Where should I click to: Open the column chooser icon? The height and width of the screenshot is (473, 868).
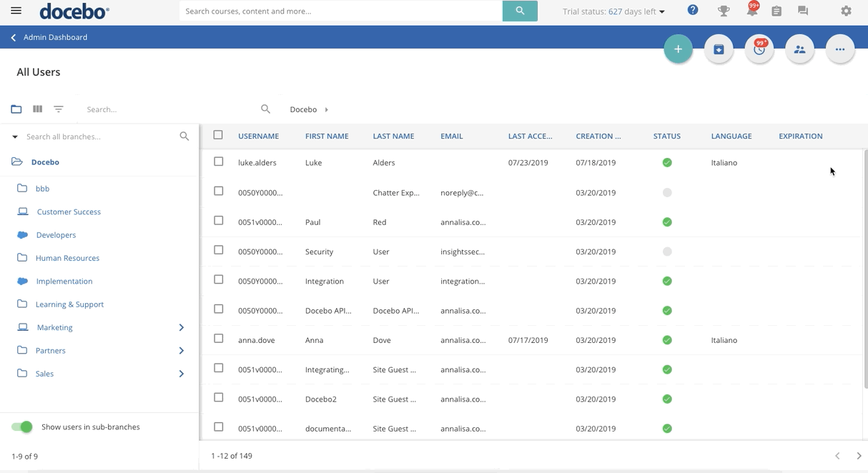tap(37, 109)
